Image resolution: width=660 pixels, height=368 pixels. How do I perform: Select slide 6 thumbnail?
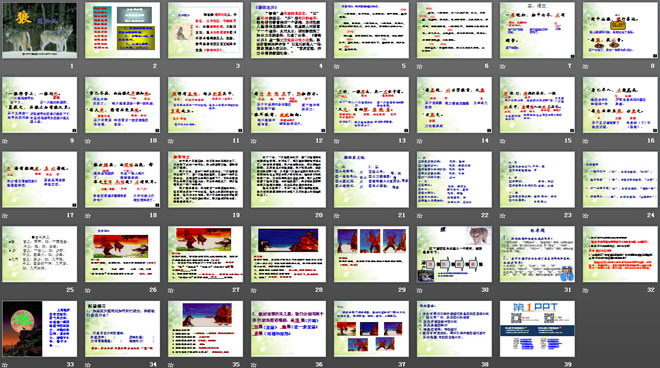[x=454, y=30]
